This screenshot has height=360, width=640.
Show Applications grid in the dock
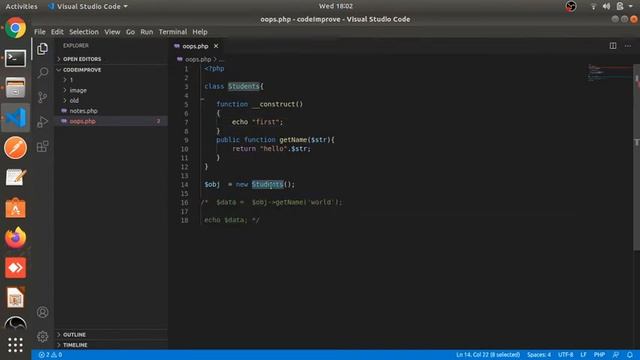pos(16,345)
